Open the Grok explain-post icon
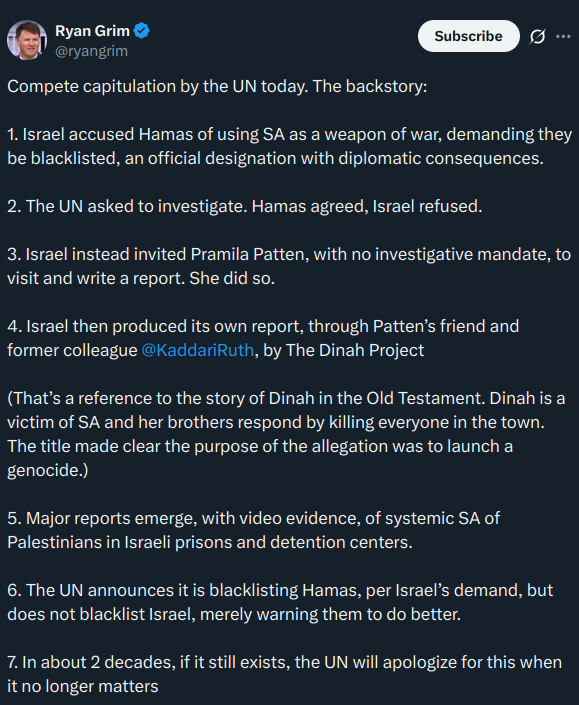This screenshot has width=579, height=705. click(537, 36)
